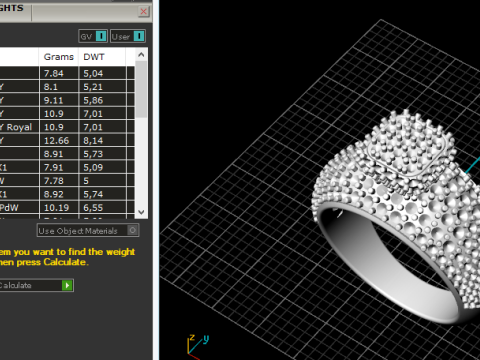Select the PdW material row name

click(x=19, y=207)
